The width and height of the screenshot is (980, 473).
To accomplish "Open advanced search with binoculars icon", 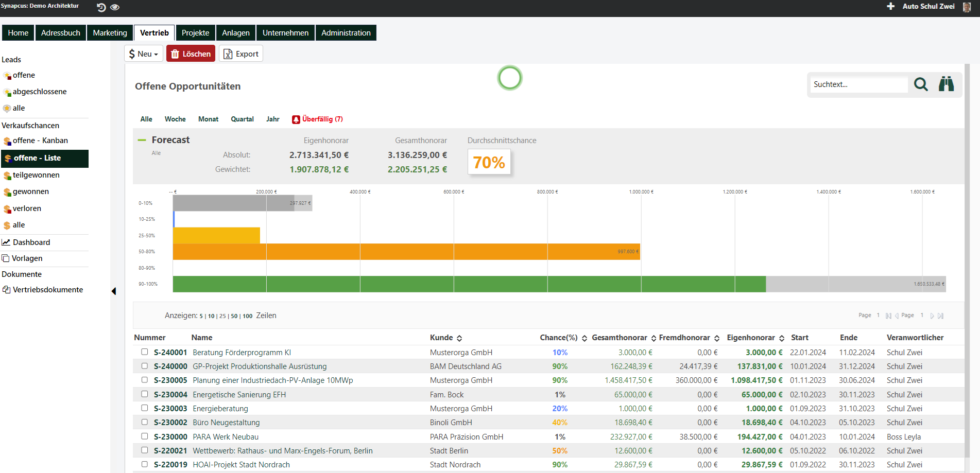I will tap(946, 84).
